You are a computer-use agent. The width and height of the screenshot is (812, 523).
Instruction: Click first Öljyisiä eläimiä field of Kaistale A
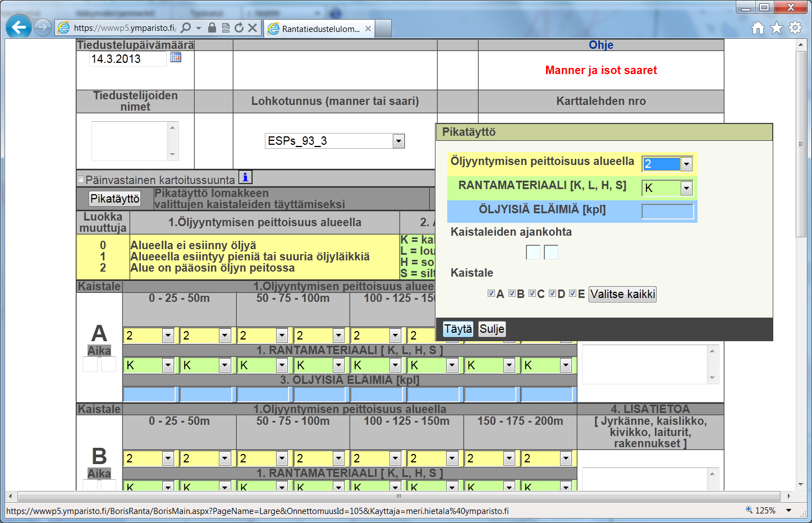[x=149, y=394]
